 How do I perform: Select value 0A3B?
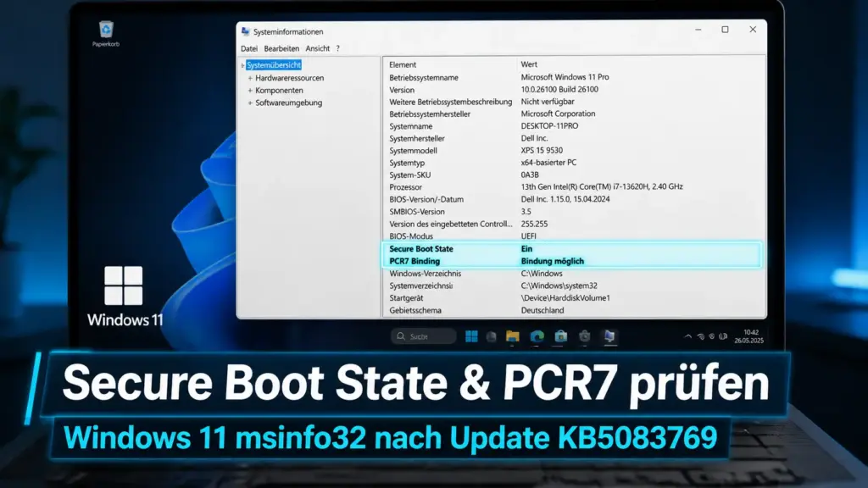click(x=530, y=175)
